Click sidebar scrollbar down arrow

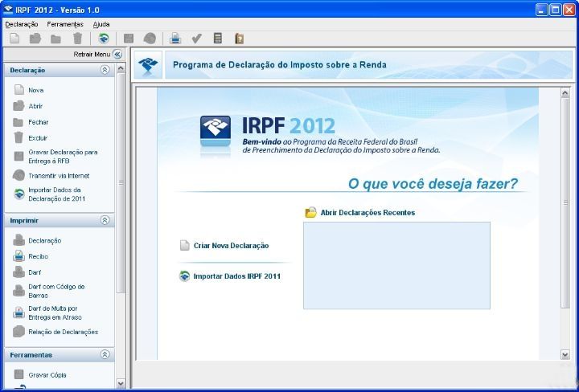[121, 383]
